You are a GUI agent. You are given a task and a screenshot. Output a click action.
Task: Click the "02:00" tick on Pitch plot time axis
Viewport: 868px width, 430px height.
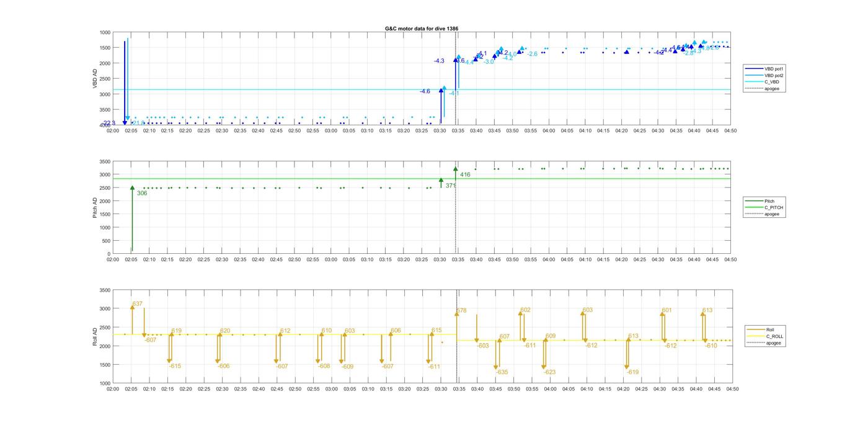[113, 259]
